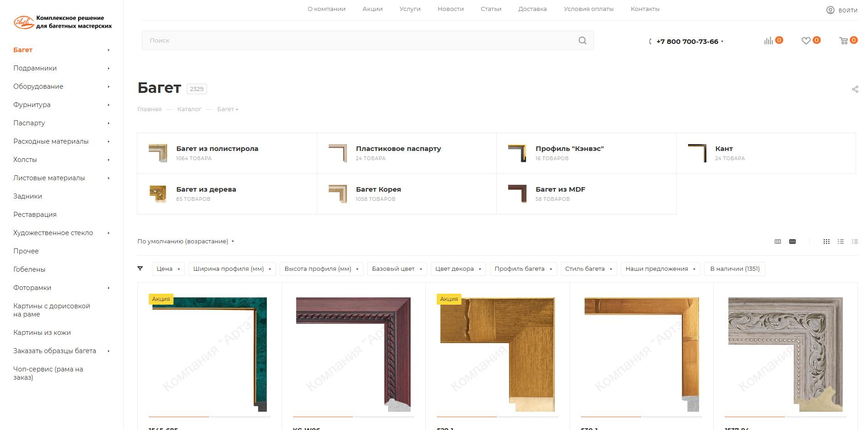Open Гобелены sidebar category

[x=29, y=269]
